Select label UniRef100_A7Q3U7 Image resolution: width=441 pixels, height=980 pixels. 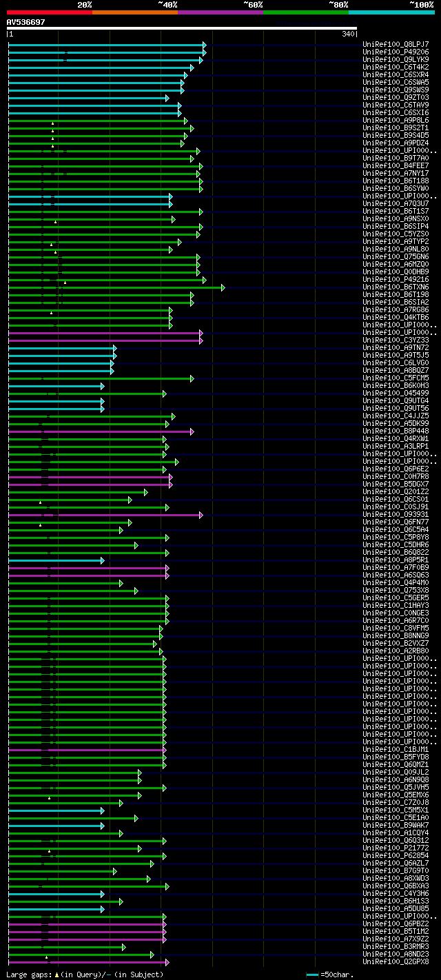[396, 203]
